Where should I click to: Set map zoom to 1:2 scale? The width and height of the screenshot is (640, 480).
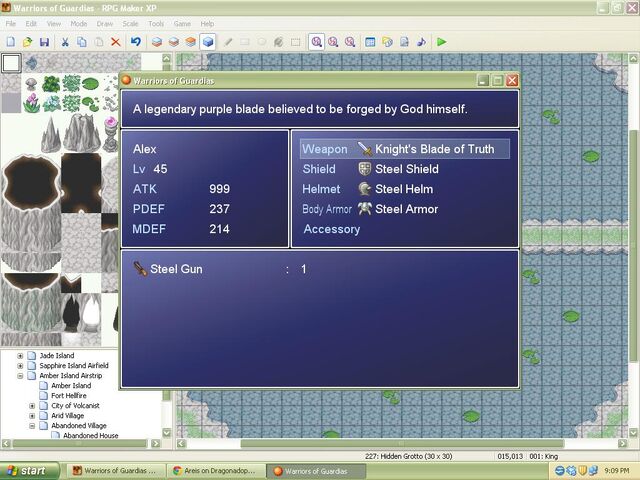pyautogui.click(x=333, y=42)
